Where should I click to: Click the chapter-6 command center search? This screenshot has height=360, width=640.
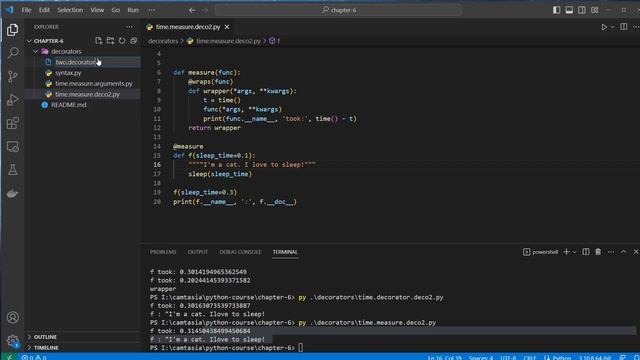(338, 10)
